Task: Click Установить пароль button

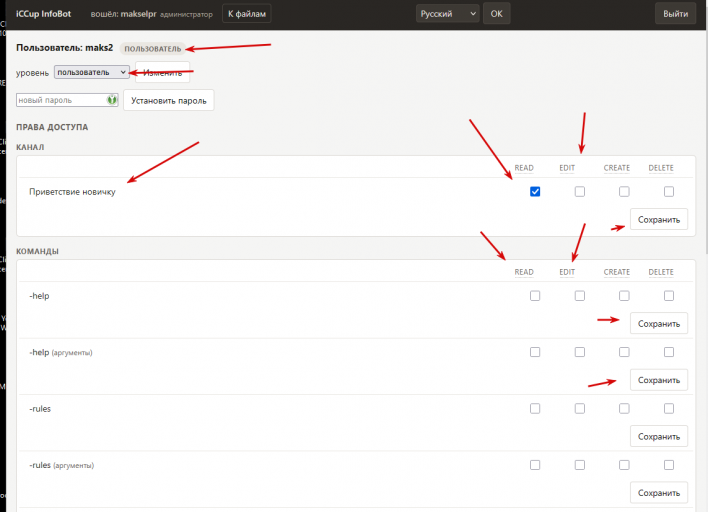Action: pos(168,100)
